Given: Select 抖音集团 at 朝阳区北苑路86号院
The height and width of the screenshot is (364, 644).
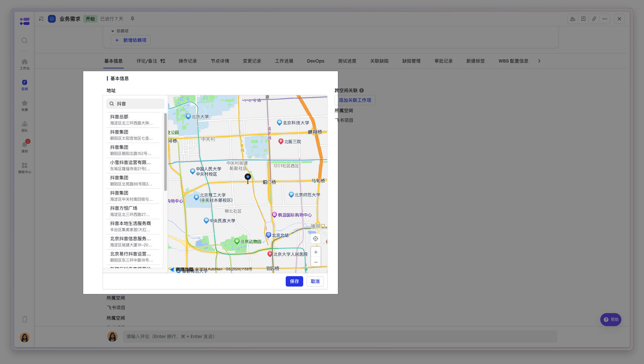Looking at the screenshot, I should click(133, 181).
